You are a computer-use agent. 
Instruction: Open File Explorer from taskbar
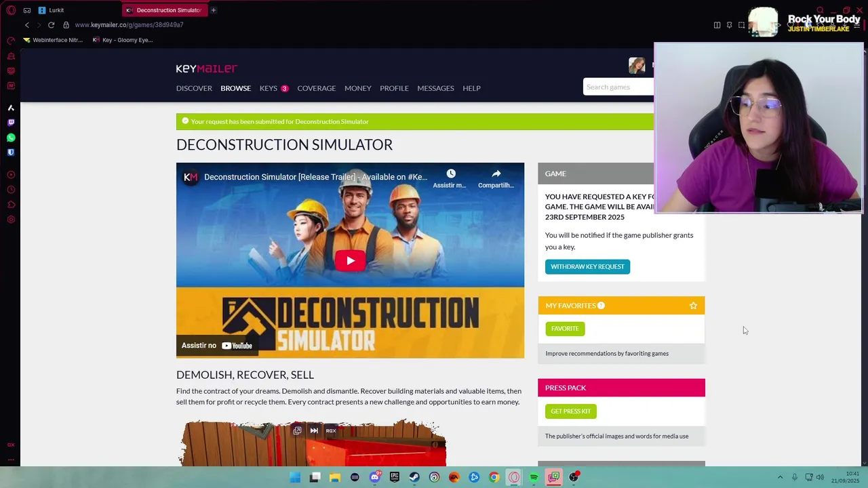tap(335, 477)
